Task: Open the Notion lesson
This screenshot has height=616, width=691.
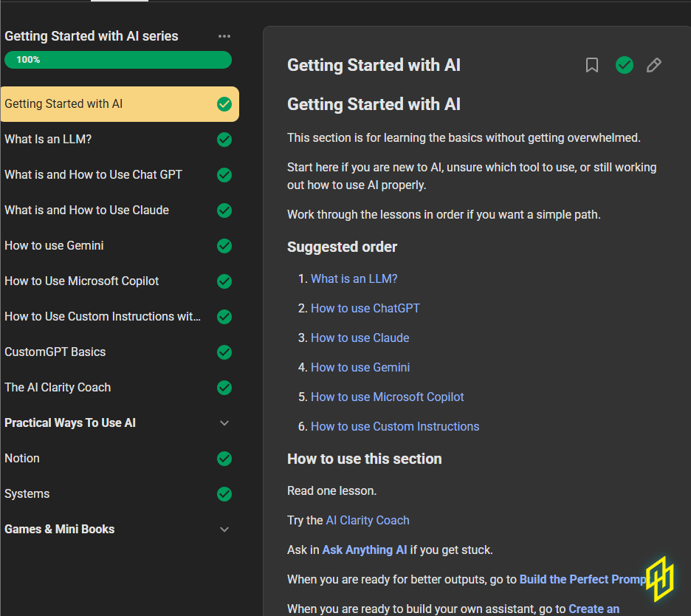Action: (x=22, y=458)
